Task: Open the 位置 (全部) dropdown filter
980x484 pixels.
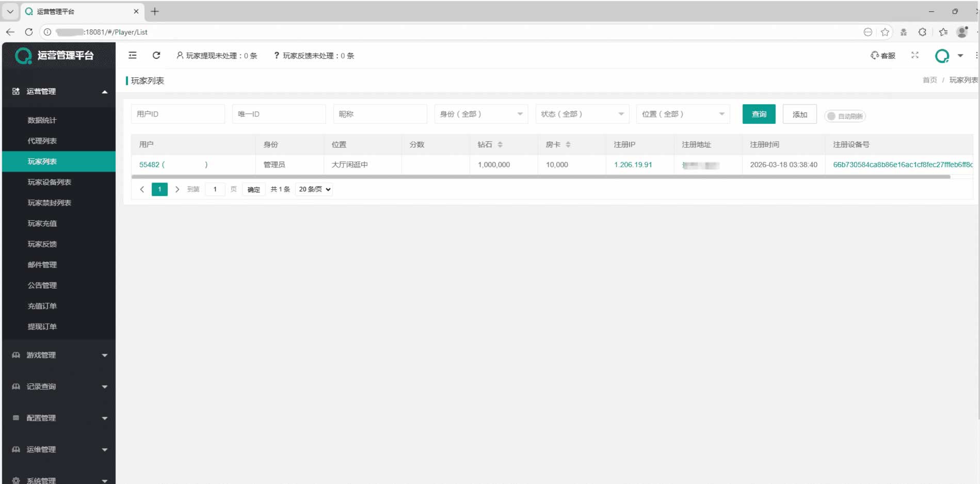Action: coord(682,114)
